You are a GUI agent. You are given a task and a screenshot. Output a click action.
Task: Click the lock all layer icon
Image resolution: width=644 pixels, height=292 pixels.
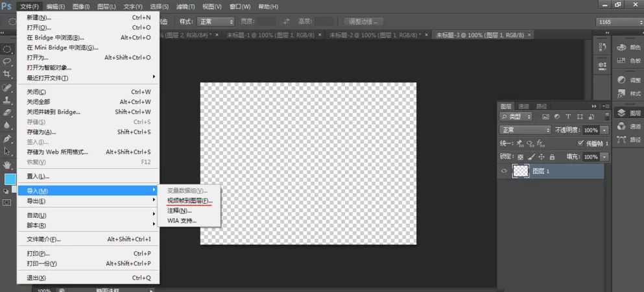552,157
